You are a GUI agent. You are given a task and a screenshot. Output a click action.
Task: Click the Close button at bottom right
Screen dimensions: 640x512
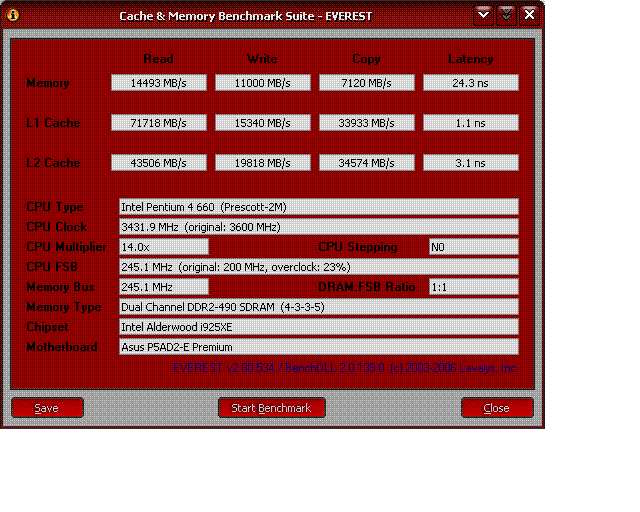click(x=497, y=408)
